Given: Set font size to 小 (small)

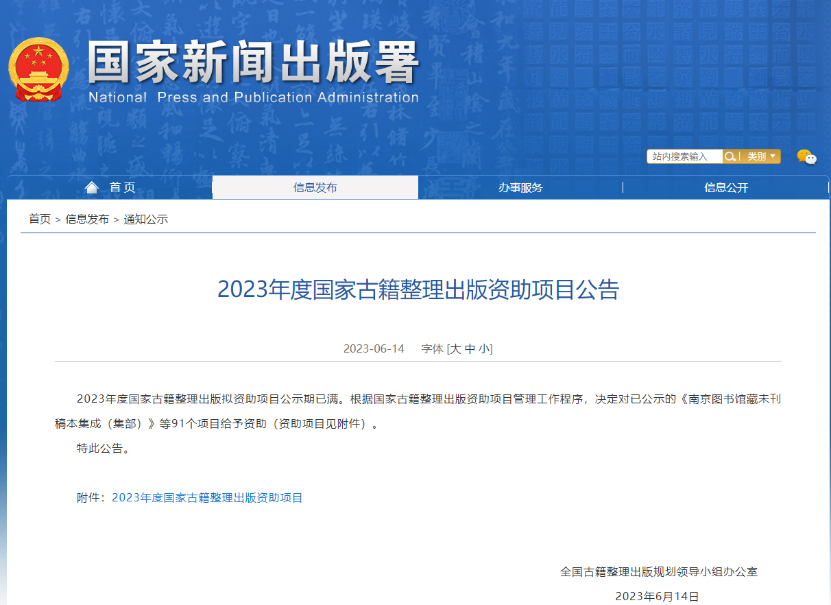Looking at the screenshot, I should coord(484,349).
